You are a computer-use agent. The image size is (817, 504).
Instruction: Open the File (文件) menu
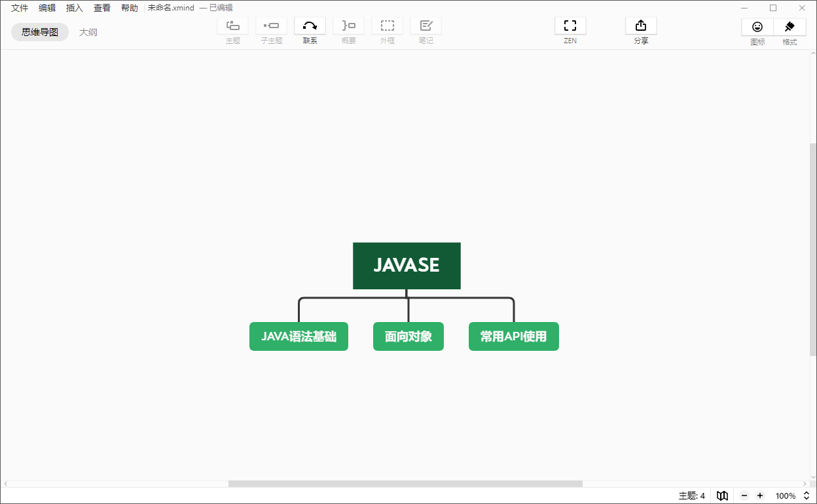(x=20, y=8)
